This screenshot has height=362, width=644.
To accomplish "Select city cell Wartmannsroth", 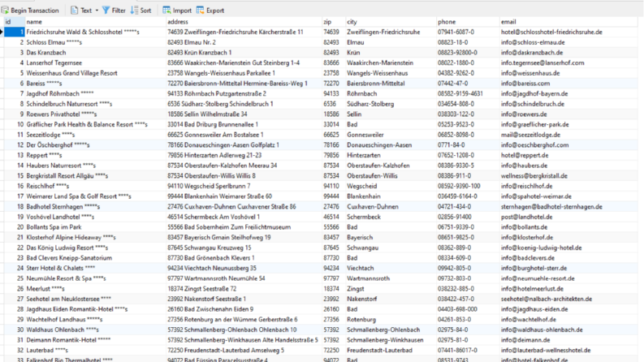I will click(x=391, y=278).
